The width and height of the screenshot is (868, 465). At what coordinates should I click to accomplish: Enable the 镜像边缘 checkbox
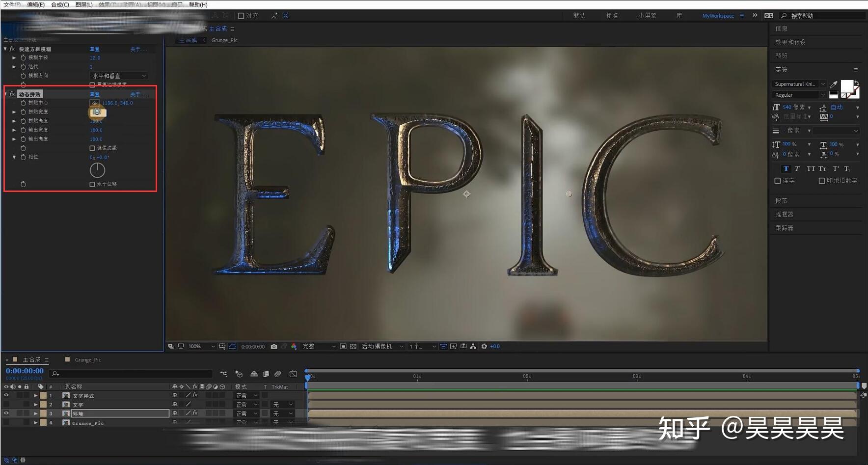tap(92, 148)
